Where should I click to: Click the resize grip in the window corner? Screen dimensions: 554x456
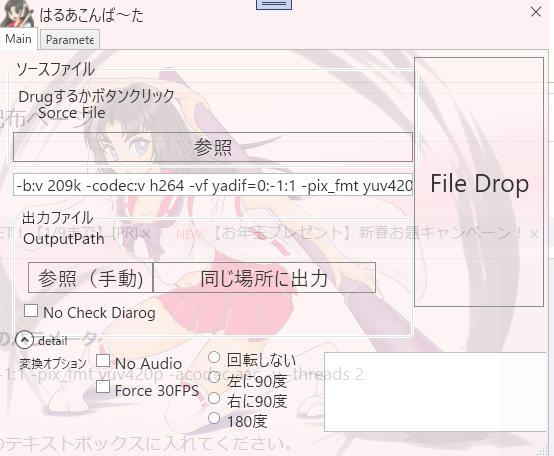(542, 450)
